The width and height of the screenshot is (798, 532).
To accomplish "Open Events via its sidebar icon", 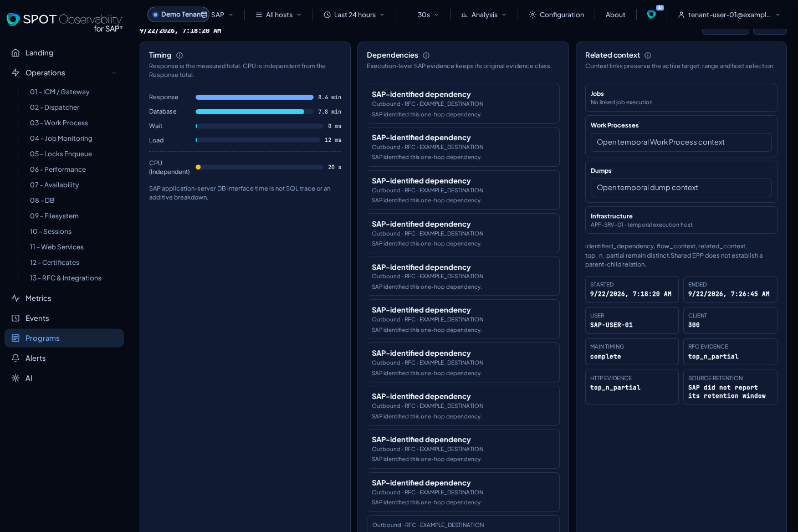I will [16, 318].
